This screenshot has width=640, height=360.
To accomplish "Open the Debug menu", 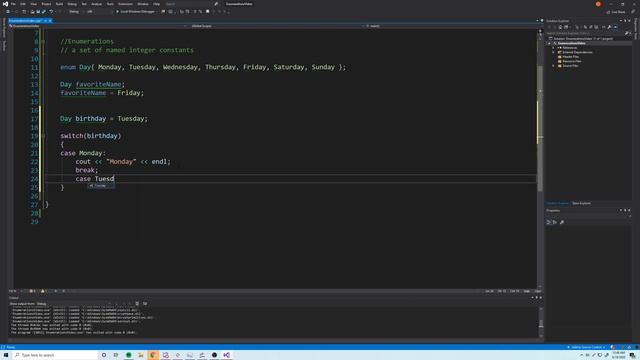I will tap(72, 4).
